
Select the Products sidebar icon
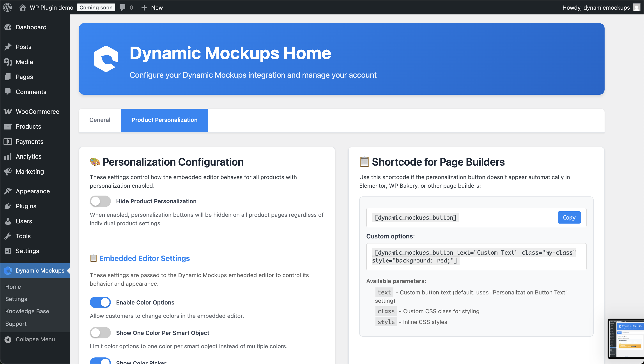point(8,126)
